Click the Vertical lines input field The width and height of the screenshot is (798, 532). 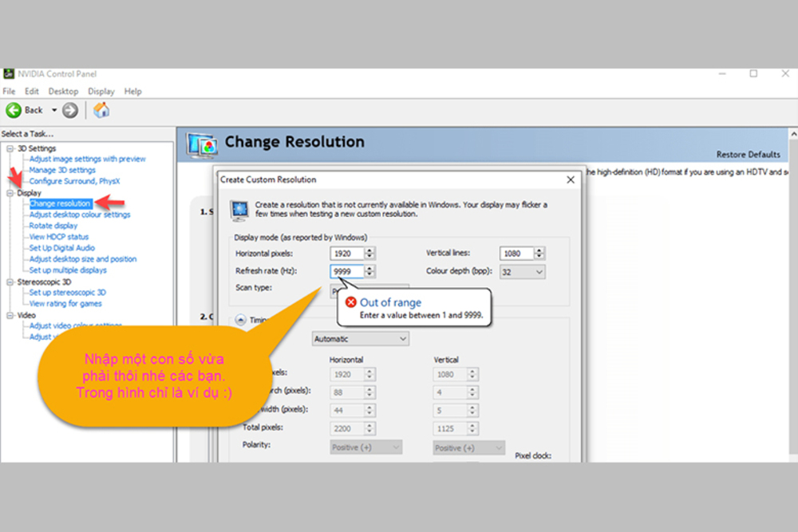[x=516, y=254]
